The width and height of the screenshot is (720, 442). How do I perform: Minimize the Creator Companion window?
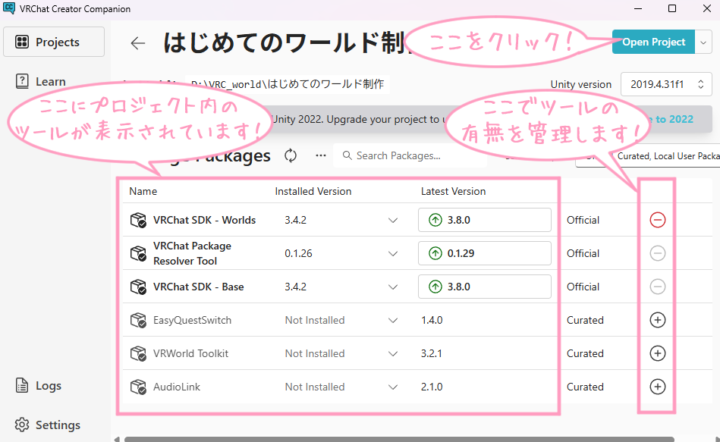(638, 8)
